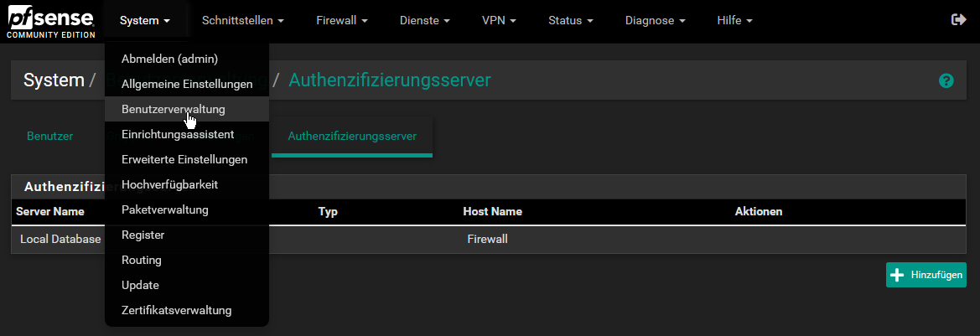
Task: Expand the Firewall dropdown menu
Action: (342, 21)
